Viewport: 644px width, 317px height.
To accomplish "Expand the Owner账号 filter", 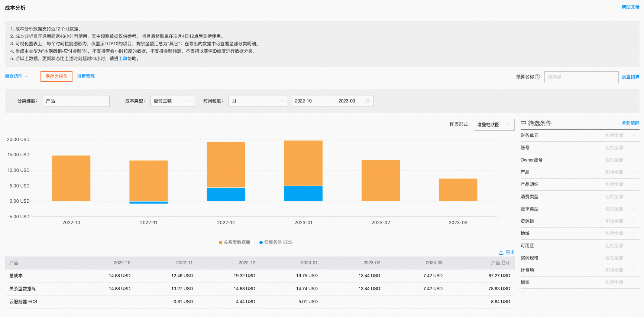I will coord(580,160).
